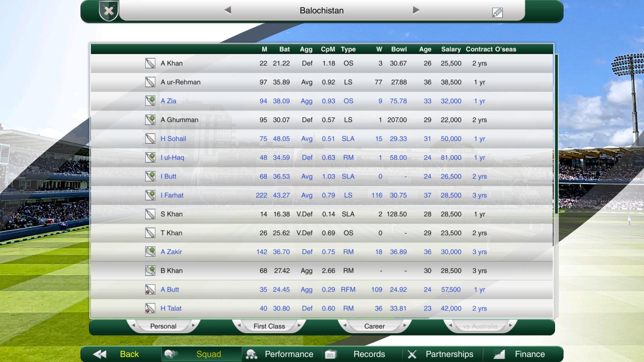The image size is (644, 362).
Task: Sort by Type column header
Action: tap(348, 49)
